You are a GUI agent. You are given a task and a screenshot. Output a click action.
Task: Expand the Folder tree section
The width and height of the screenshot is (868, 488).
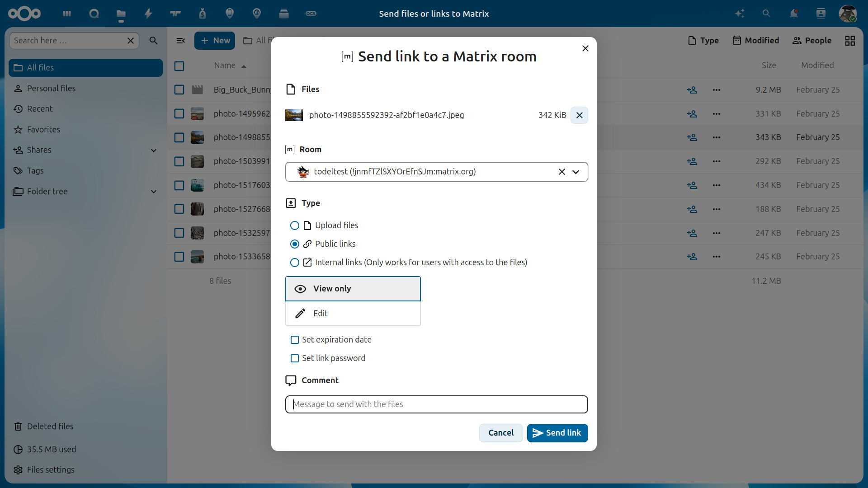click(154, 192)
